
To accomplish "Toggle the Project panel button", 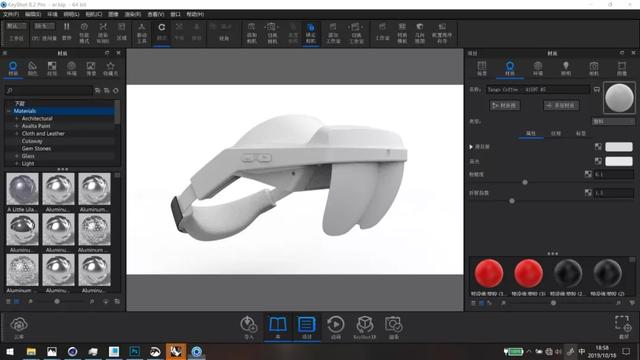I will point(307,328).
